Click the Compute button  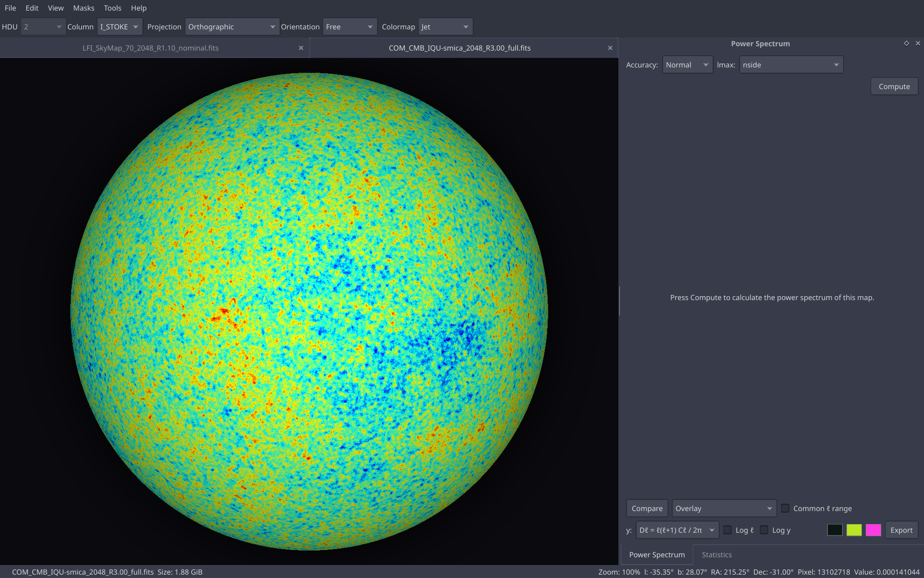coord(894,87)
